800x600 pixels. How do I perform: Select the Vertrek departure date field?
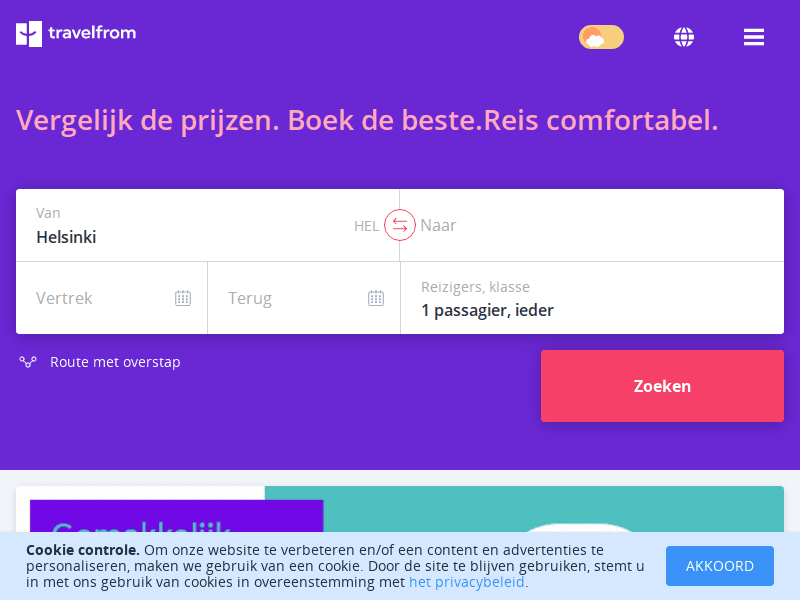[x=112, y=298]
